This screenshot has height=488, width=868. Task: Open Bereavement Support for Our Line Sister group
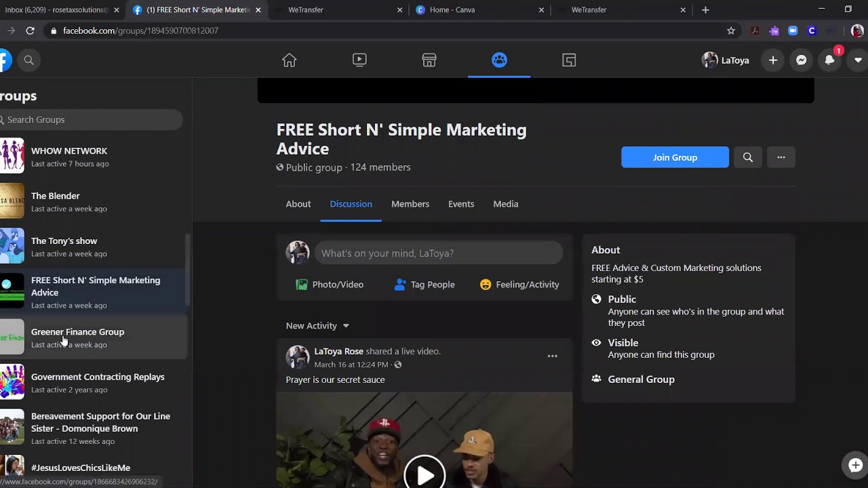point(93,428)
